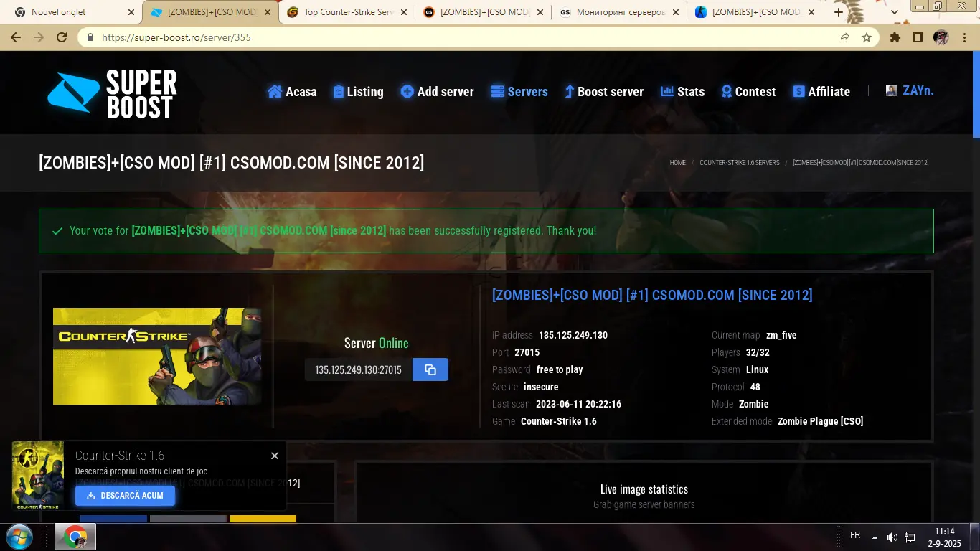This screenshot has width=980, height=551.
Task: Share this page from address bar
Action: coord(844,37)
